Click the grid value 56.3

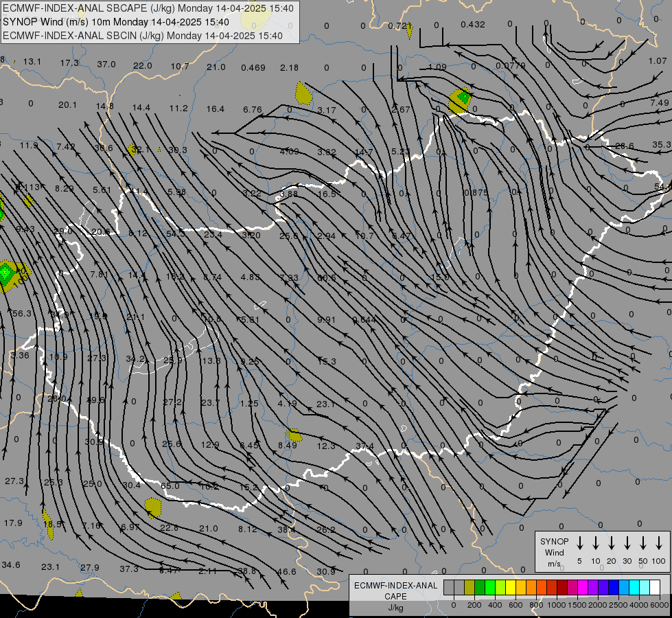pyautogui.click(x=21, y=314)
